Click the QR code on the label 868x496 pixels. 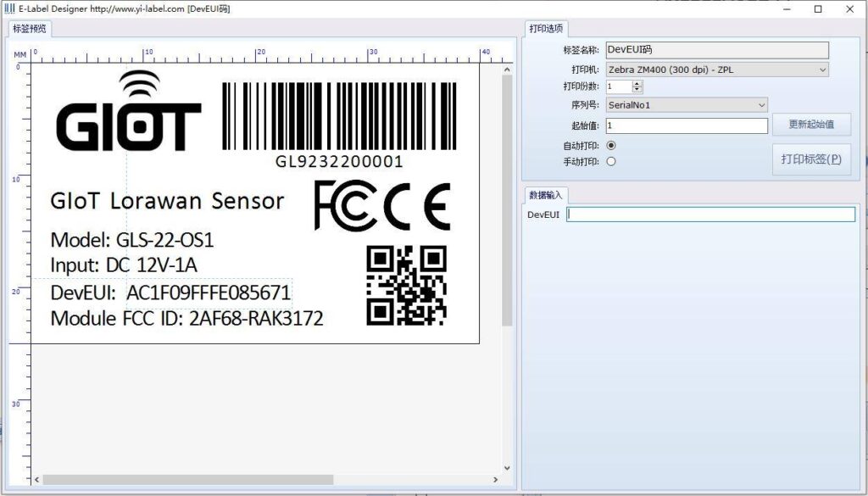point(407,286)
